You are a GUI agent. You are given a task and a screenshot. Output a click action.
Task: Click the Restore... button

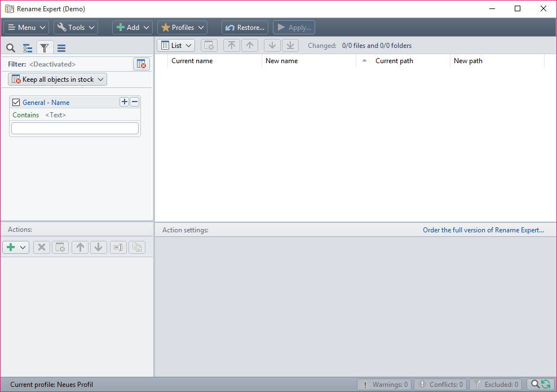[245, 28]
